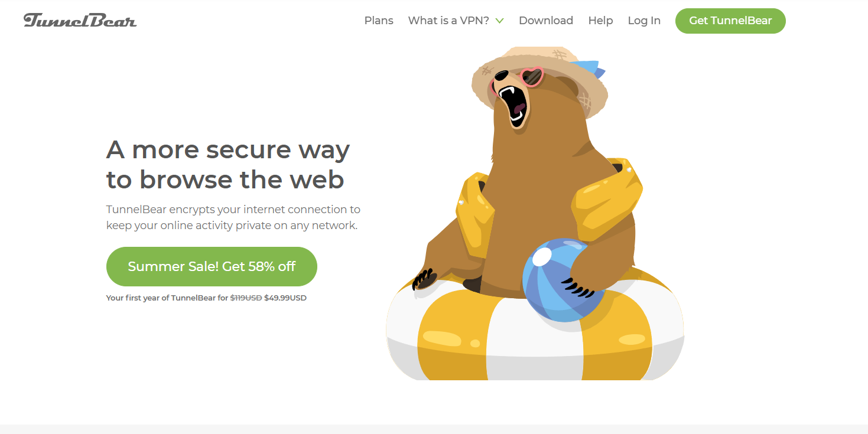Click Log In in the header
This screenshot has width=868, height=434.
pos(644,21)
